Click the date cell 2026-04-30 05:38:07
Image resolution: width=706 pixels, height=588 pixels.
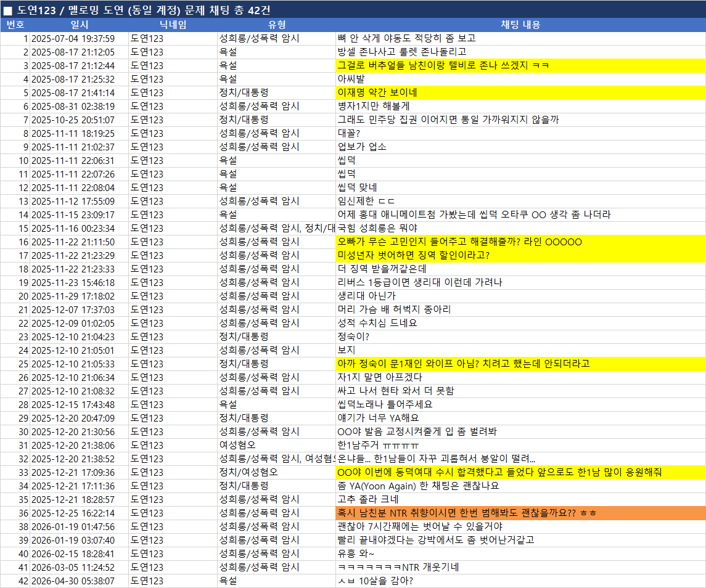point(80,581)
